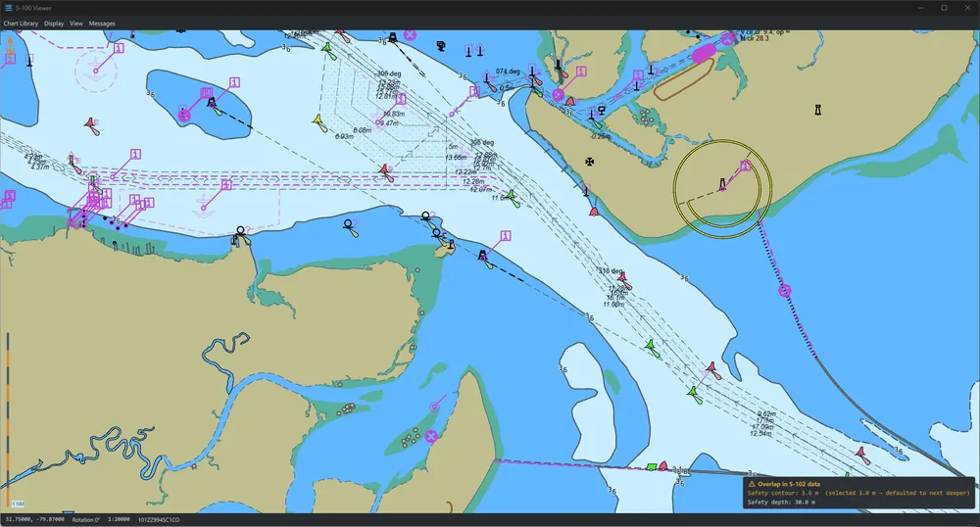
Task: Open the info box linked to lower-left anchorage
Action: [226, 185]
